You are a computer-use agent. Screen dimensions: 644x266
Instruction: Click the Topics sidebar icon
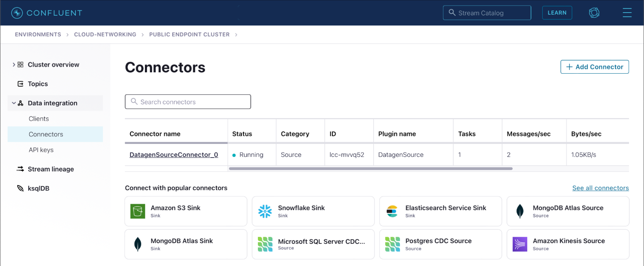pos(21,84)
